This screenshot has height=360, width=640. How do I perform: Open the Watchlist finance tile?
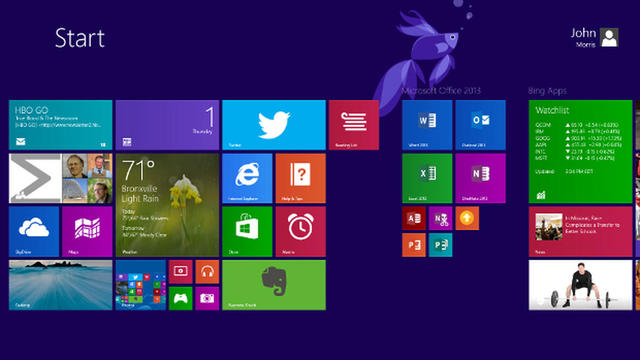(580, 151)
